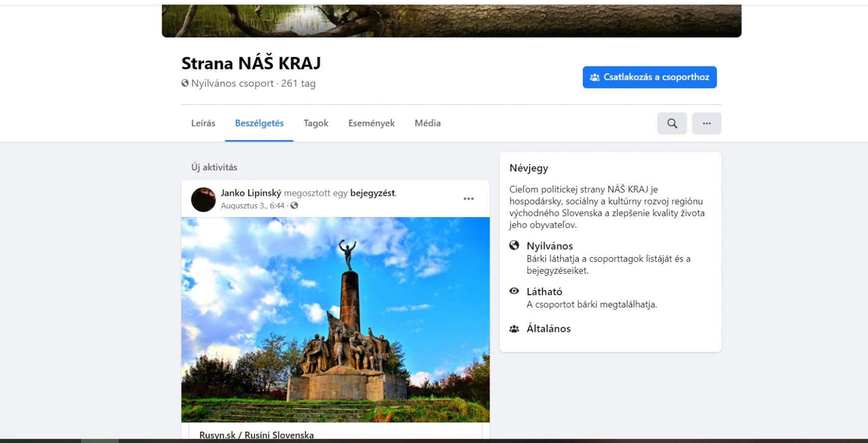The image size is (868, 443).
Task: Open post options menu on Janko's post
Action: pyautogui.click(x=468, y=199)
